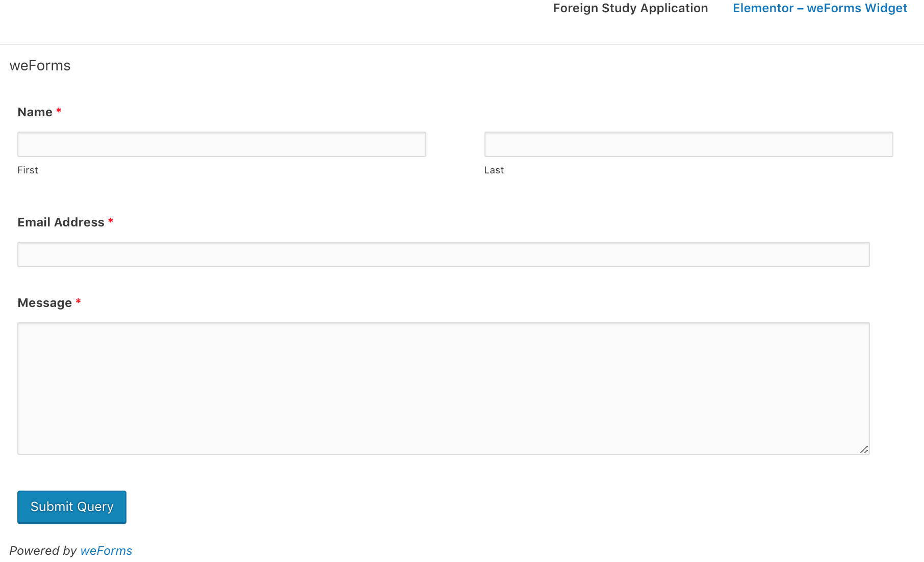The image size is (924, 562).
Task: Focus the Last name input field
Action: [688, 144]
